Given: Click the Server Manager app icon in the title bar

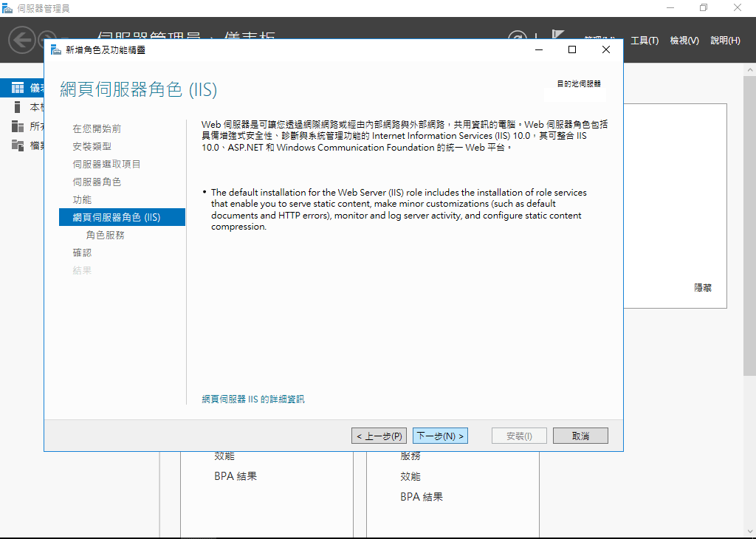Looking at the screenshot, I should (7, 8).
